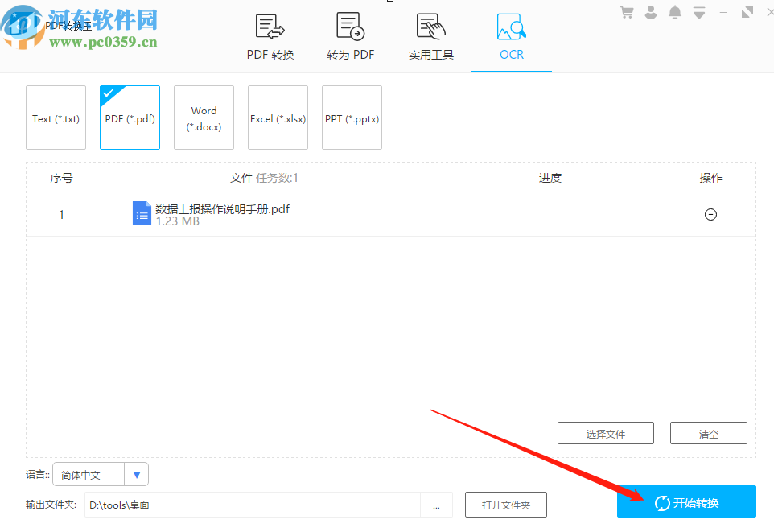Select file name 数据上报操作说明手册.pdf

pos(223,209)
